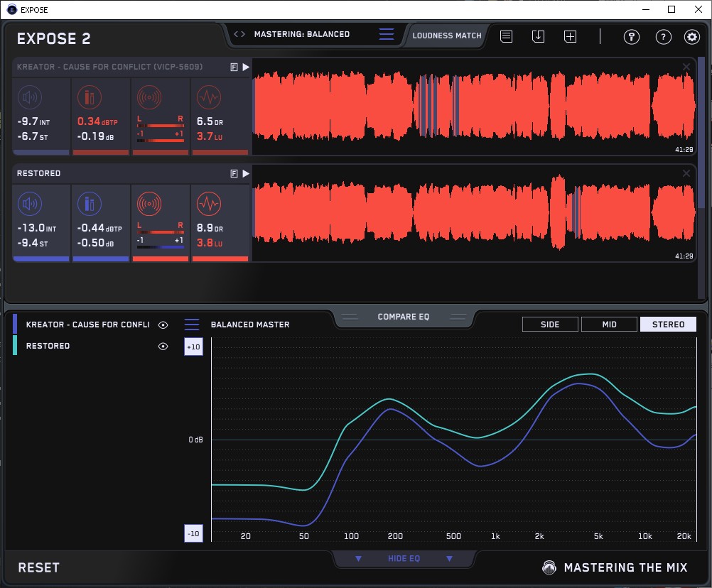Click the add track plus icon
This screenshot has width=712, height=588.
[x=570, y=36]
